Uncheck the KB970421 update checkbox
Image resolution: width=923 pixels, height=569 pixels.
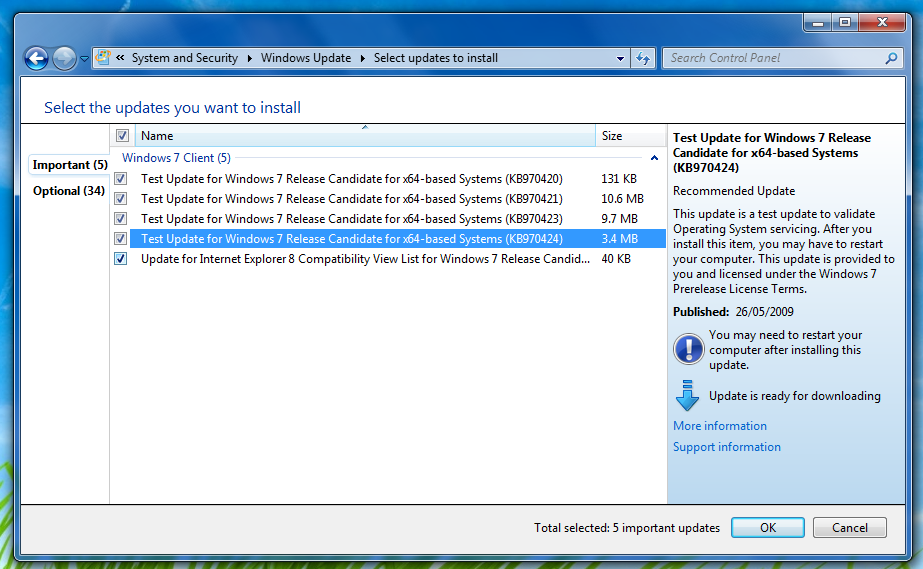(x=121, y=198)
